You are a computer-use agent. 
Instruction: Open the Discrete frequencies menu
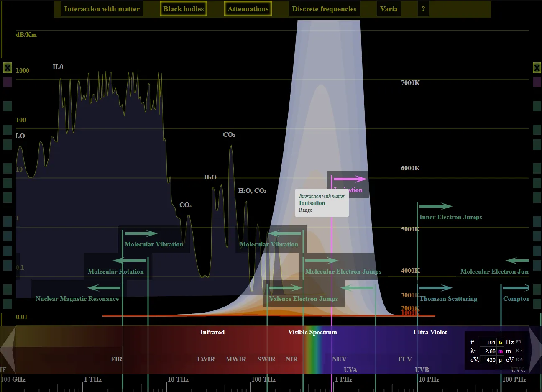[324, 8]
